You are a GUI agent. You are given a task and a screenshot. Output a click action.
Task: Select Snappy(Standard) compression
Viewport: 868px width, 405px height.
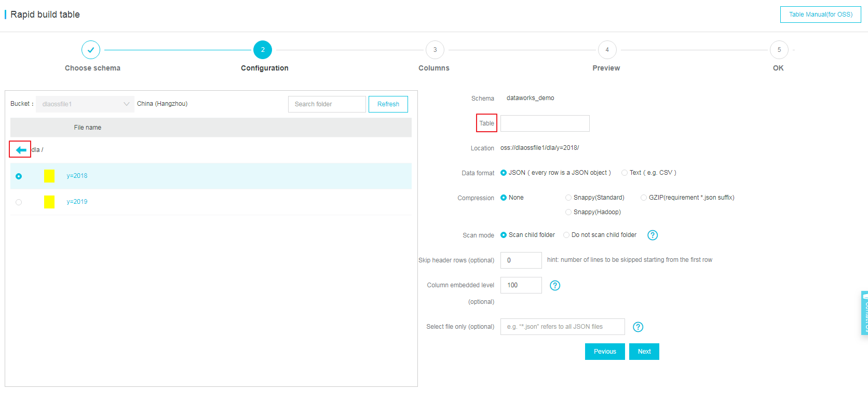click(568, 198)
